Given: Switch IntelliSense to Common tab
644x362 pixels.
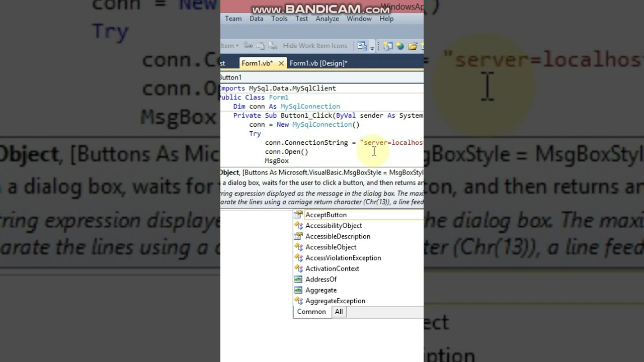Looking at the screenshot, I should tap(311, 312).
